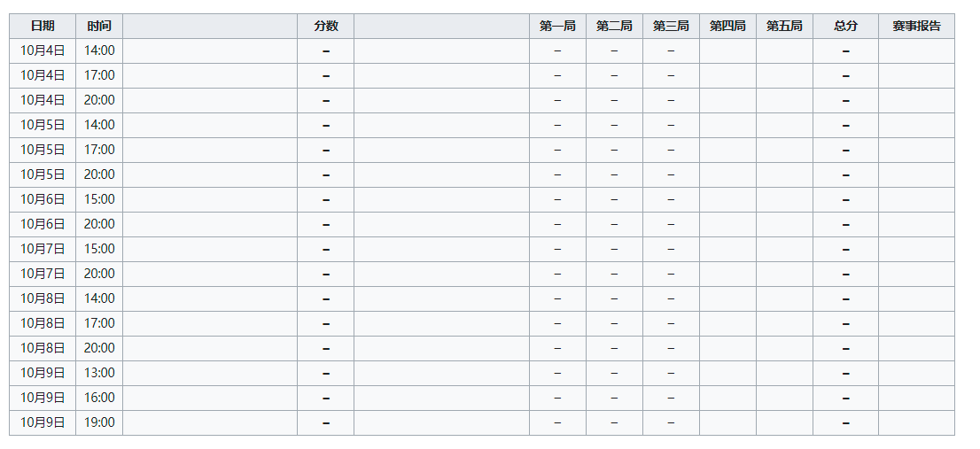
Task: Click the 分数 dash for 10月4日 14:00
Action: click(325, 51)
